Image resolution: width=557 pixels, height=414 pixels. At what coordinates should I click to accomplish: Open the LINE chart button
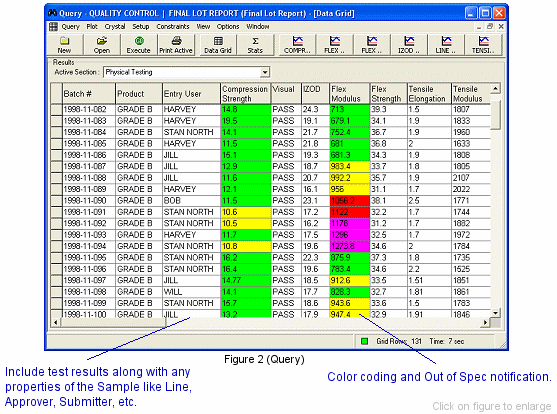[446, 45]
